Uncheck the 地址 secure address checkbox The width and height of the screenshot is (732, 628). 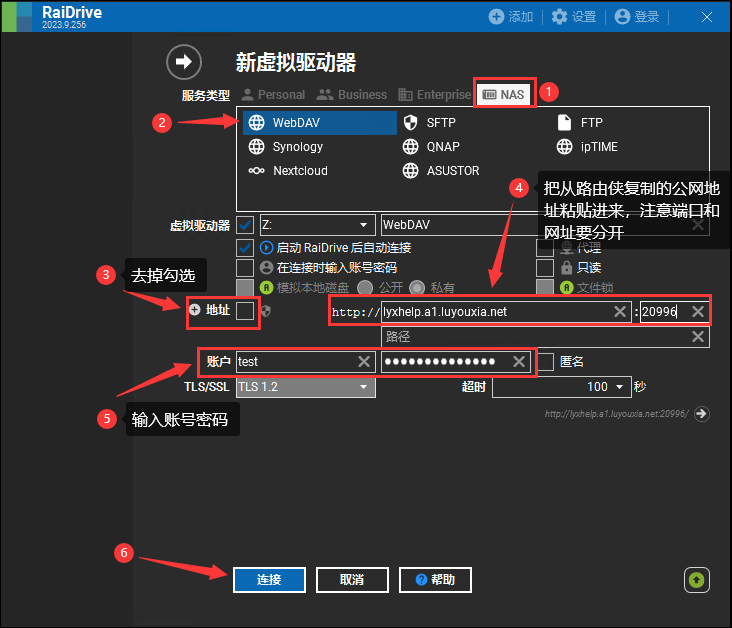coord(245,310)
